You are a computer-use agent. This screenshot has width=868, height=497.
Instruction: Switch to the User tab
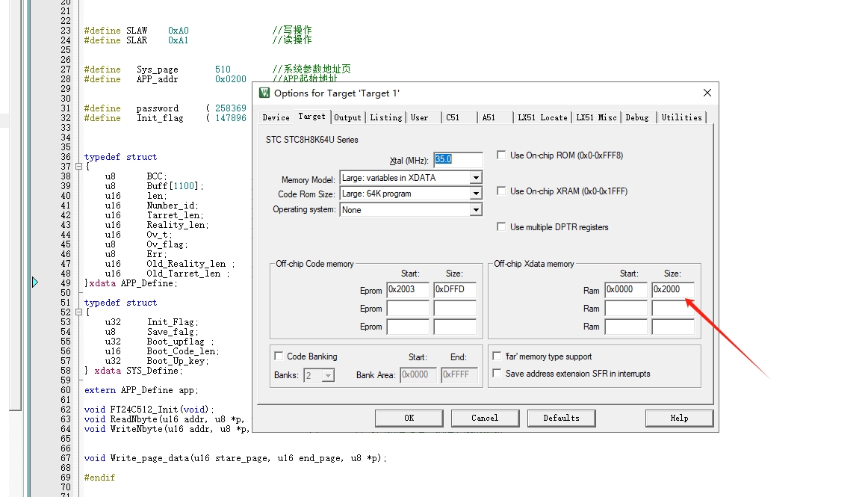point(419,117)
